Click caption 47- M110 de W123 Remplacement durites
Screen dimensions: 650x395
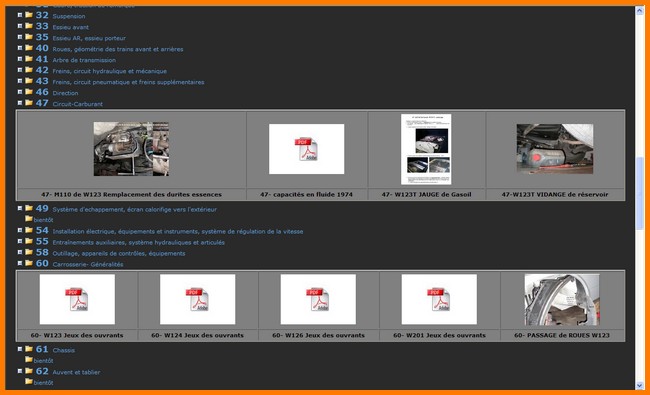pos(131,194)
